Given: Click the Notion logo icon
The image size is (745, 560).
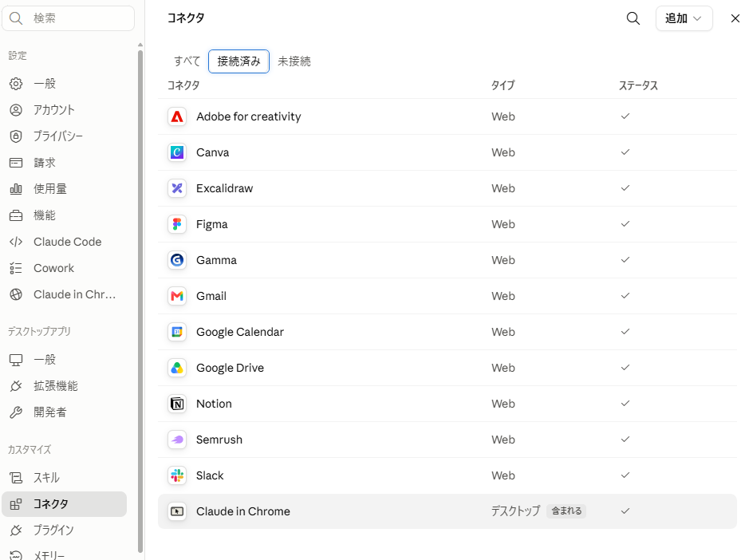Looking at the screenshot, I should tap(177, 404).
